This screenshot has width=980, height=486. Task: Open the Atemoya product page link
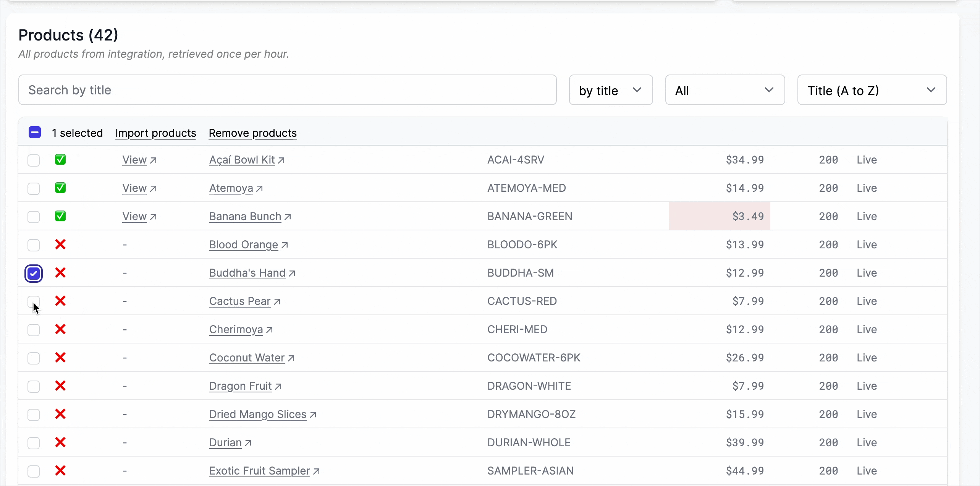coord(231,188)
